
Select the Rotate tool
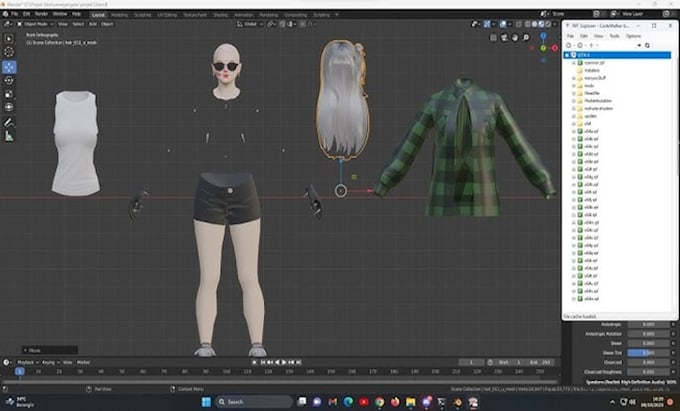[9, 80]
